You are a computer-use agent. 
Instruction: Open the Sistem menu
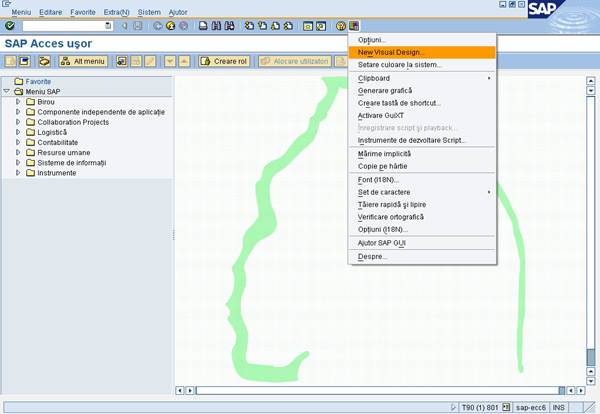(149, 12)
